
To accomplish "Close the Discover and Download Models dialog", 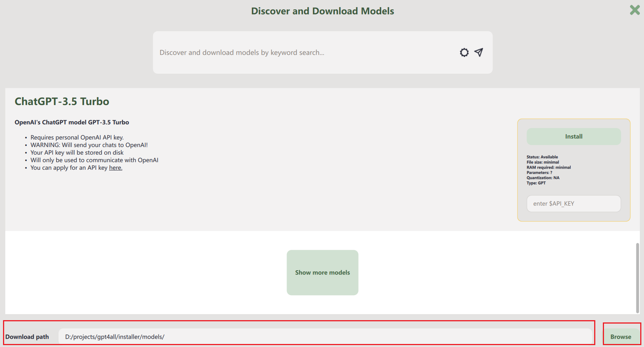I will (635, 10).
